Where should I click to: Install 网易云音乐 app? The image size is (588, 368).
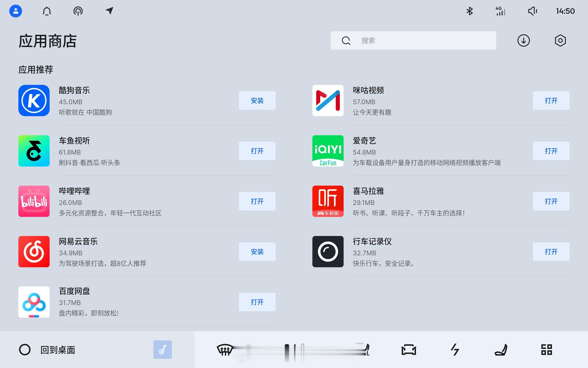coord(257,252)
